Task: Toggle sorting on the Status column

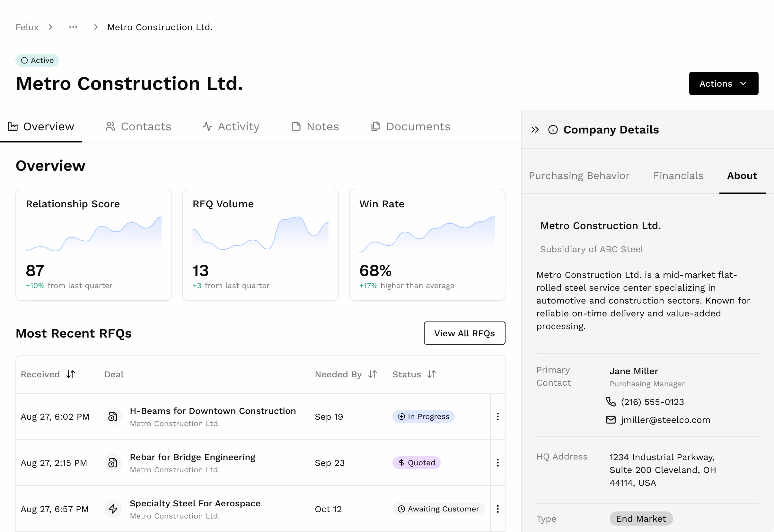Action: (x=432, y=374)
